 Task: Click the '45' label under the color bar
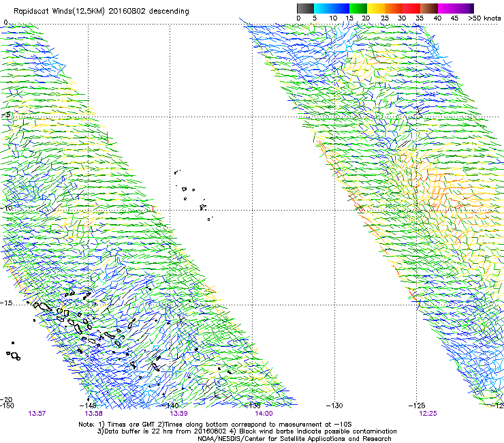tap(454, 18)
